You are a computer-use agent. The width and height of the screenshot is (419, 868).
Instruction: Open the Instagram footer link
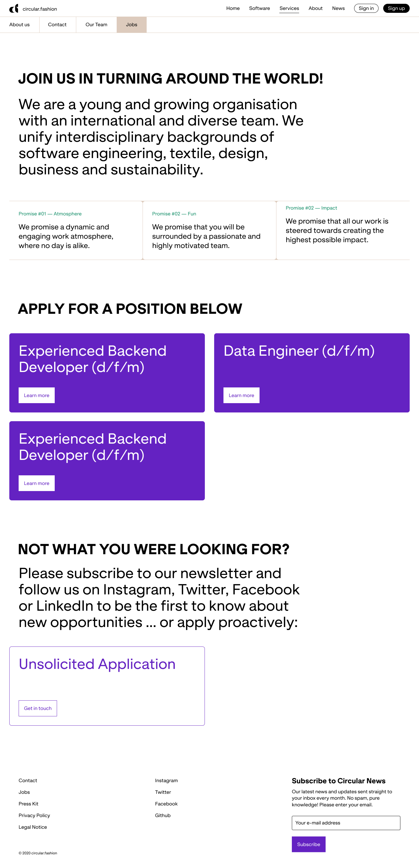coord(166,780)
